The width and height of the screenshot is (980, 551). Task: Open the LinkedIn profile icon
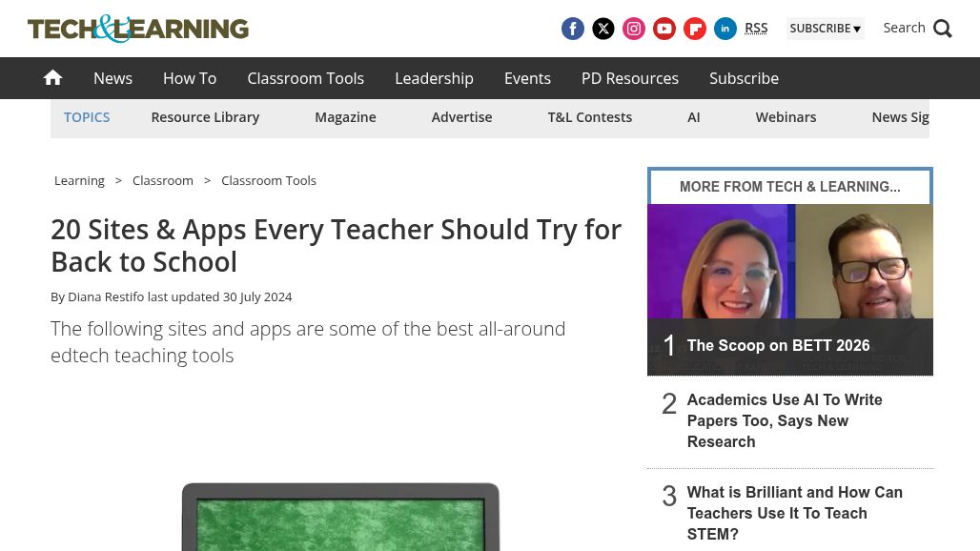coord(725,29)
